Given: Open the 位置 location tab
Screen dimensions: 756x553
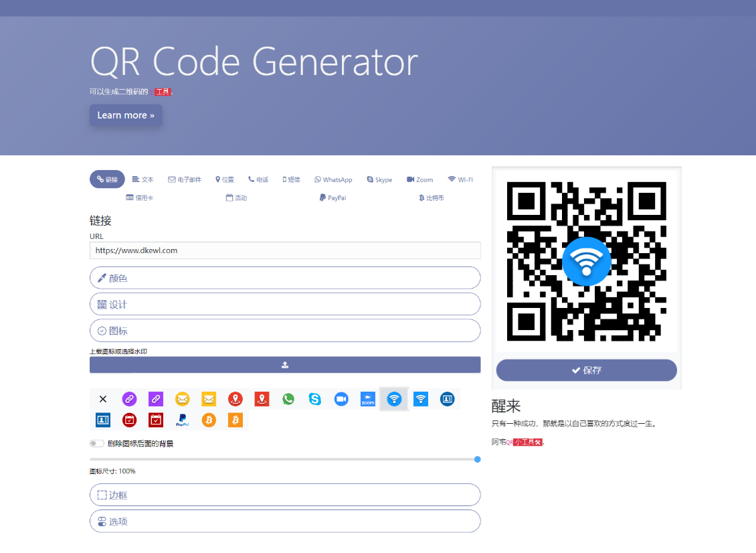Looking at the screenshot, I should (x=225, y=179).
